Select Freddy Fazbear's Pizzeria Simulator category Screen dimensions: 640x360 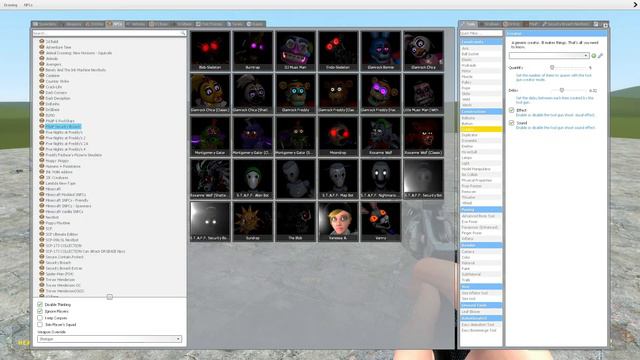[x=73, y=155]
